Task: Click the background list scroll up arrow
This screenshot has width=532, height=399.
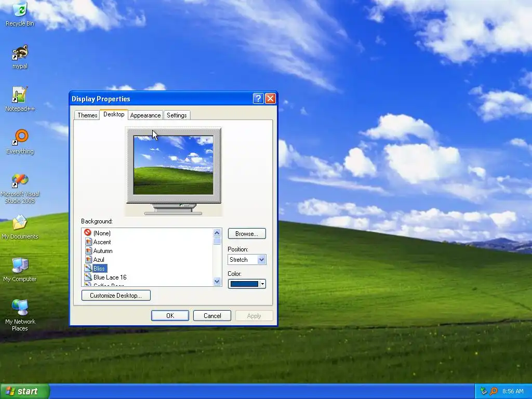Action: pos(217,233)
